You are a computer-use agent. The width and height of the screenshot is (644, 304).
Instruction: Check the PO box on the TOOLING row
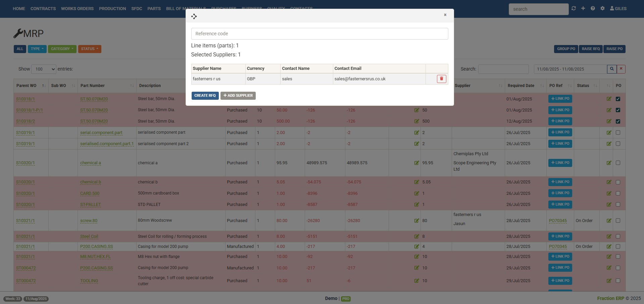pos(618,281)
